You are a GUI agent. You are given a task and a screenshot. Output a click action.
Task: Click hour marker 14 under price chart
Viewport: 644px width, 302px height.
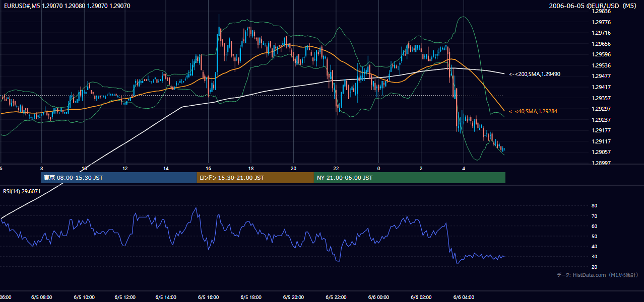pyautogui.click(x=166, y=169)
